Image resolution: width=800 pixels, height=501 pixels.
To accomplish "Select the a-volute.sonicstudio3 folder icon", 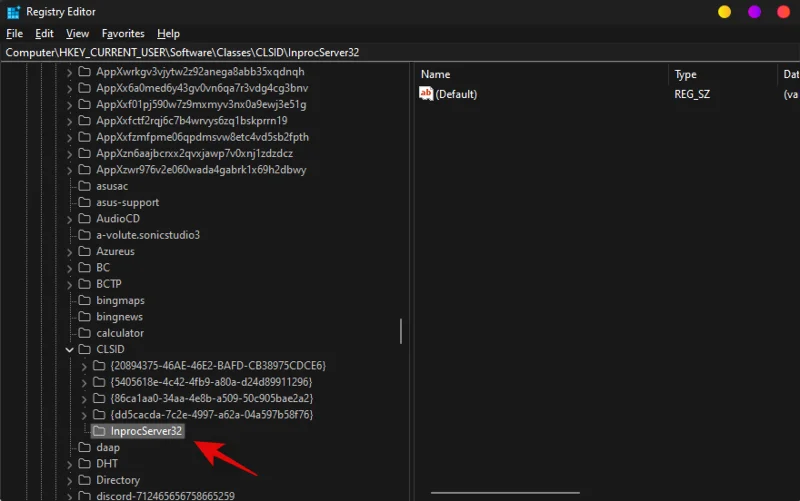I will (84, 235).
